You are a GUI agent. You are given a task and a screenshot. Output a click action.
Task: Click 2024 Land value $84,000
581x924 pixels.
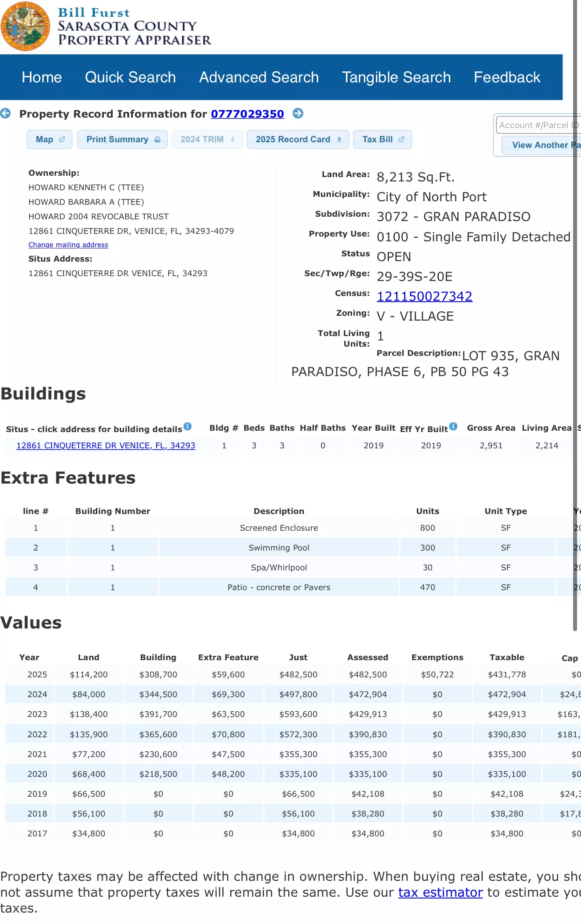(89, 695)
